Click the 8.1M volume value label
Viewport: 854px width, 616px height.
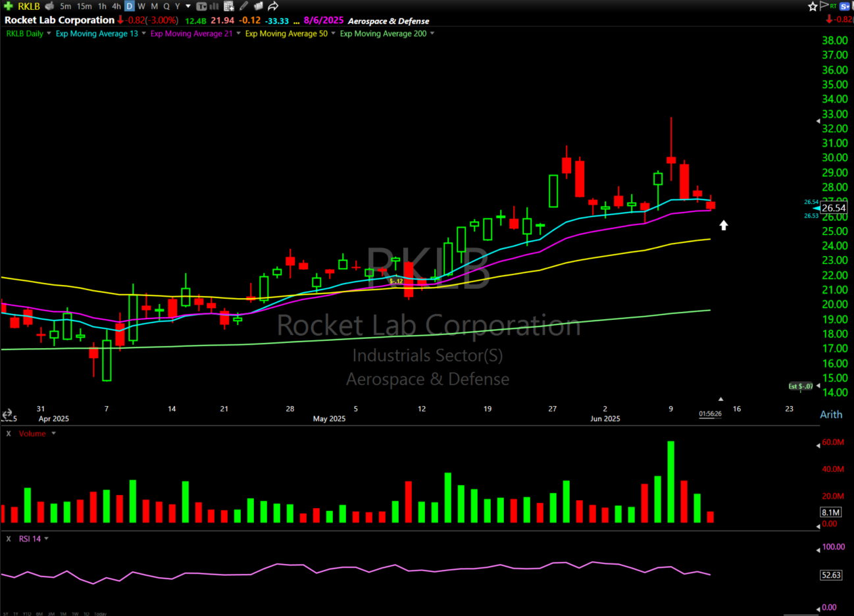pyautogui.click(x=830, y=512)
